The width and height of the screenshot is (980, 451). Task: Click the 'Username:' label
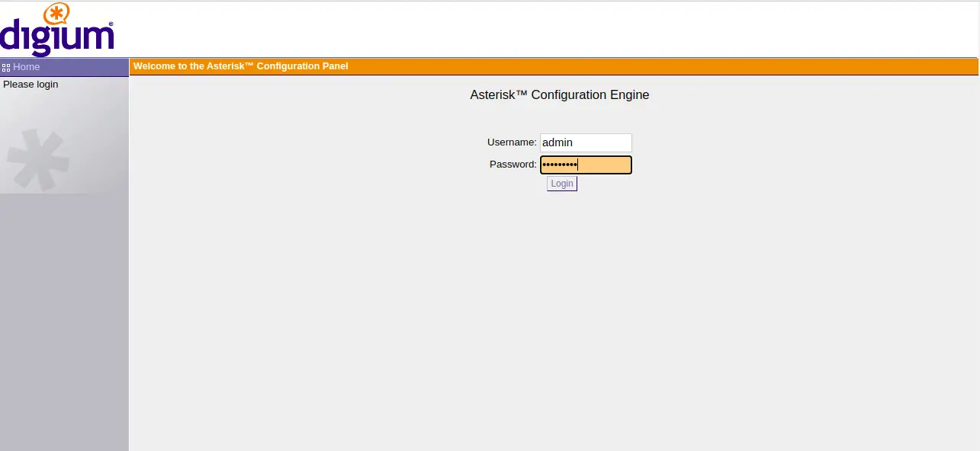point(512,142)
